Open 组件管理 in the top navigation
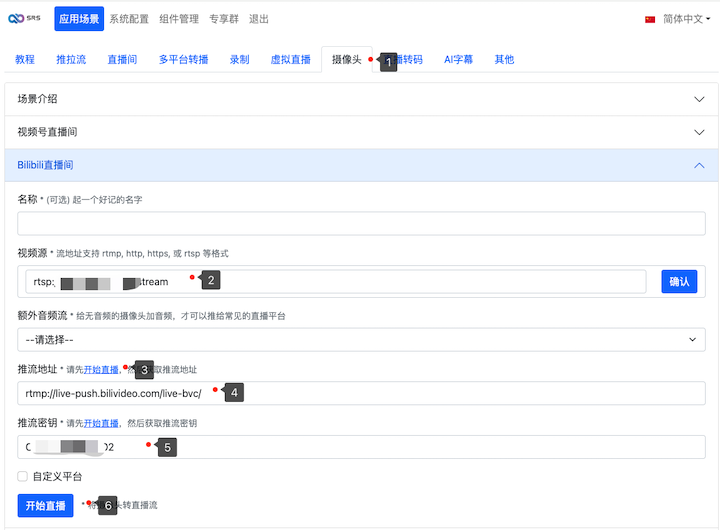This screenshot has width=720, height=530. point(179,19)
